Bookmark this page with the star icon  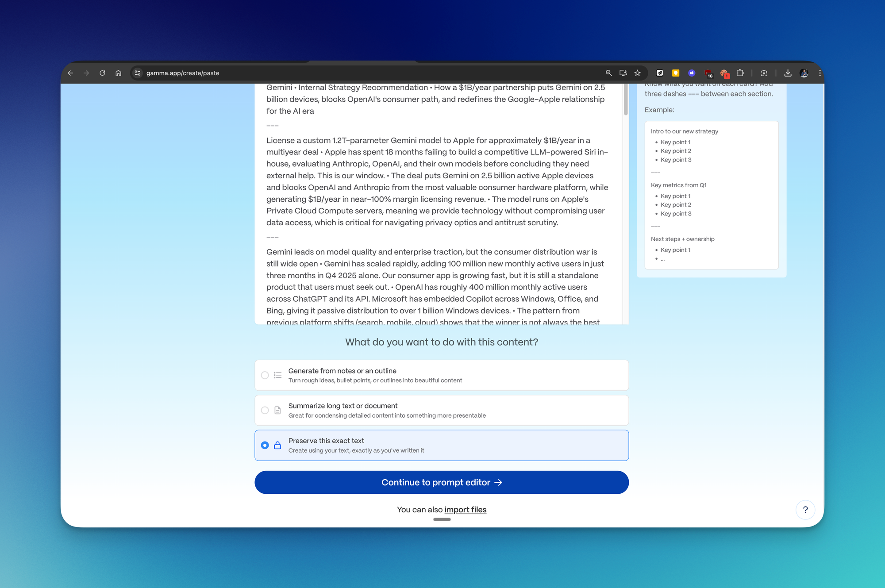coord(637,73)
